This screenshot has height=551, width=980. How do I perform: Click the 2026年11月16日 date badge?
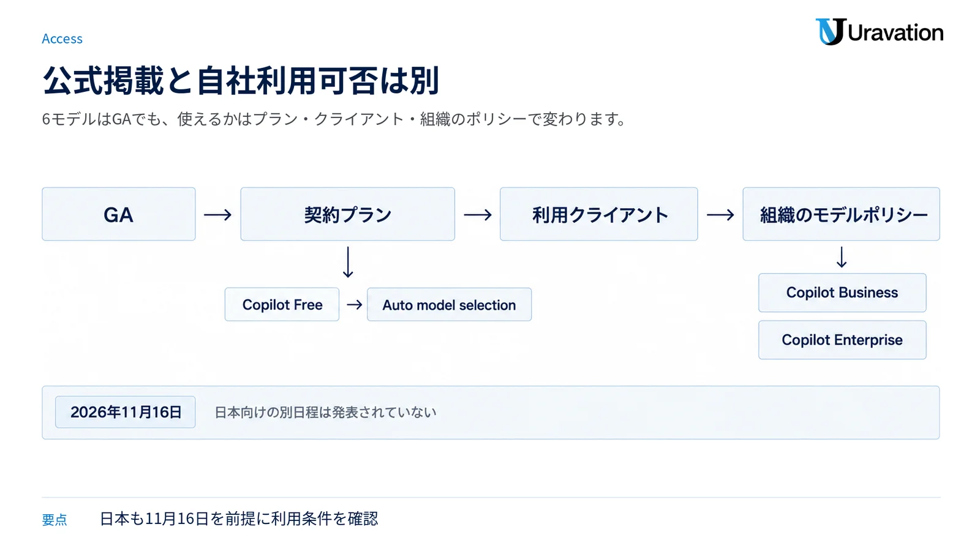coord(126,412)
